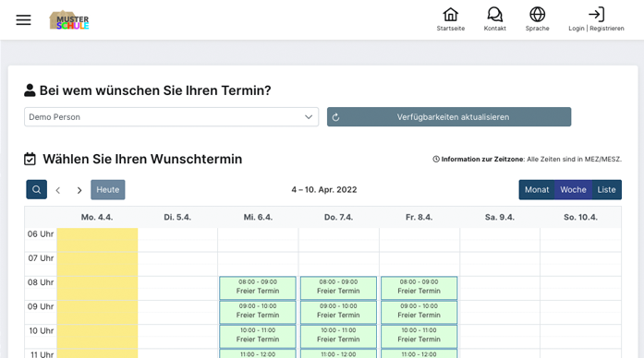Click the 07 Uhr time label
The image size is (644, 358).
(x=41, y=258)
